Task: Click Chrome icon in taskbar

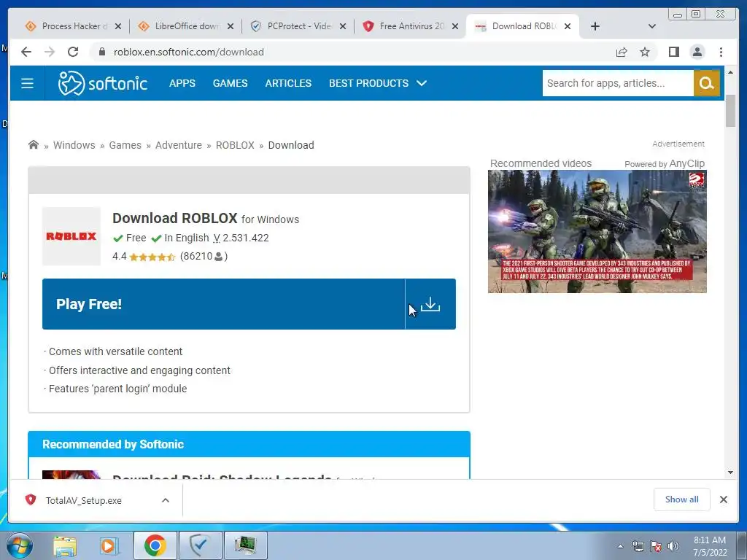Action: coord(155,545)
